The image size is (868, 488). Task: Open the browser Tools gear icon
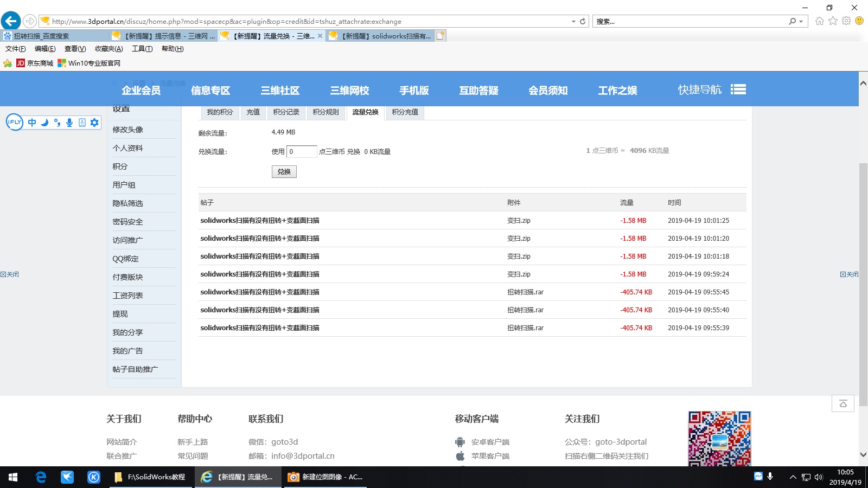tap(846, 21)
